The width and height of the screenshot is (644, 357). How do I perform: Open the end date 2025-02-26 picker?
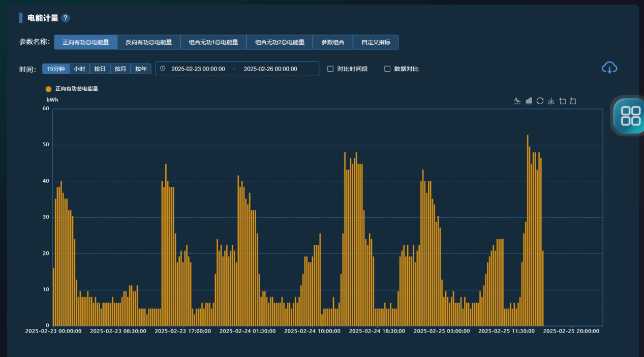click(270, 69)
